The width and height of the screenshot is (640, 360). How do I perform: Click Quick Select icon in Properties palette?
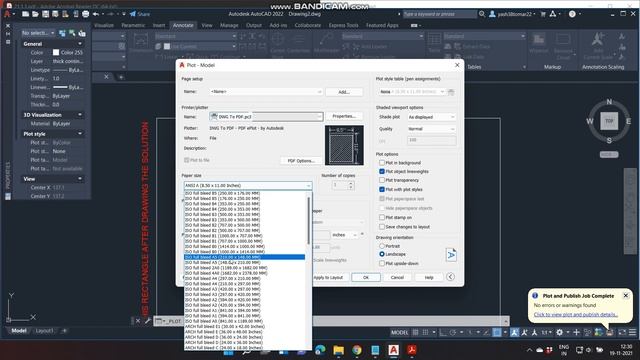point(82,33)
